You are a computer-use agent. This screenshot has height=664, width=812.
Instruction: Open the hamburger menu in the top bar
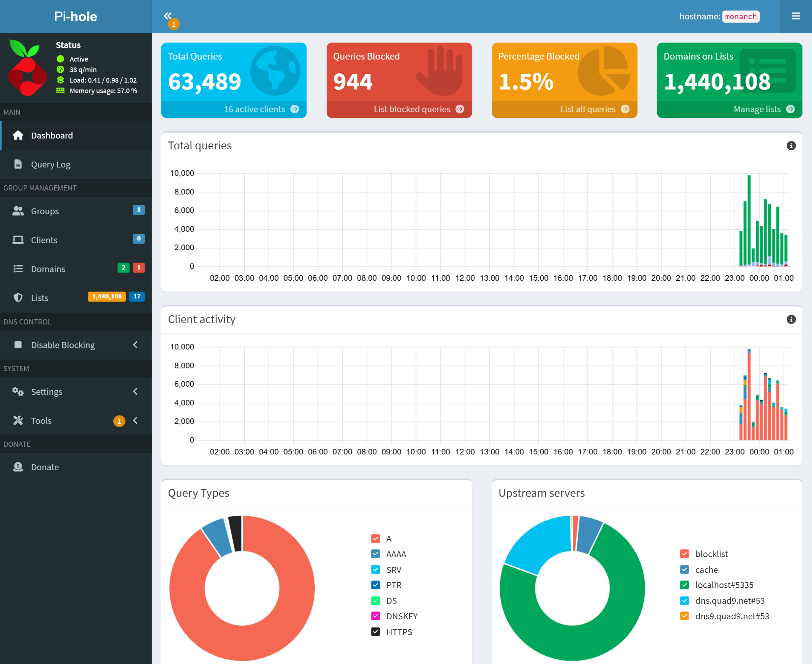pyautogui.click(x=796, y=16)
